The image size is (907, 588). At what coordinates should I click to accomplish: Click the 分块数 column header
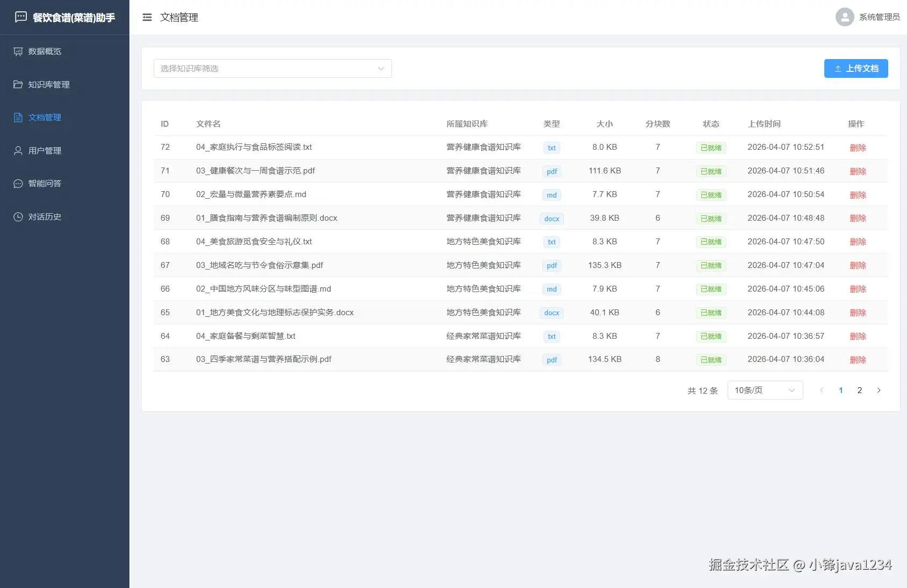(658, 124)
